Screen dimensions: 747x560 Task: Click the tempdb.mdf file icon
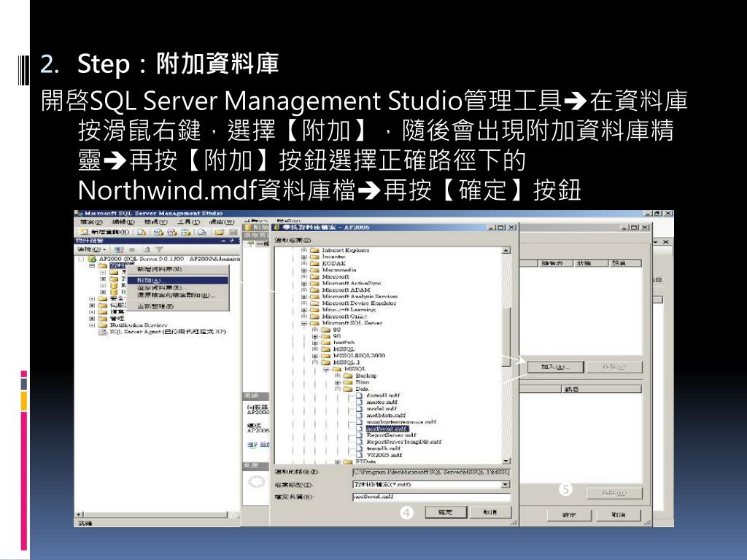[360, 448]
